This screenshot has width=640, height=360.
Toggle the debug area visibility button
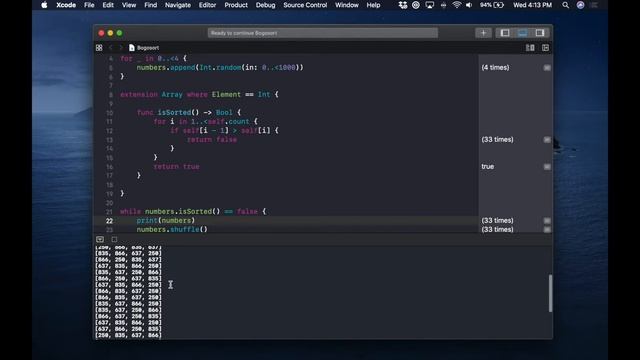[100, 239]
